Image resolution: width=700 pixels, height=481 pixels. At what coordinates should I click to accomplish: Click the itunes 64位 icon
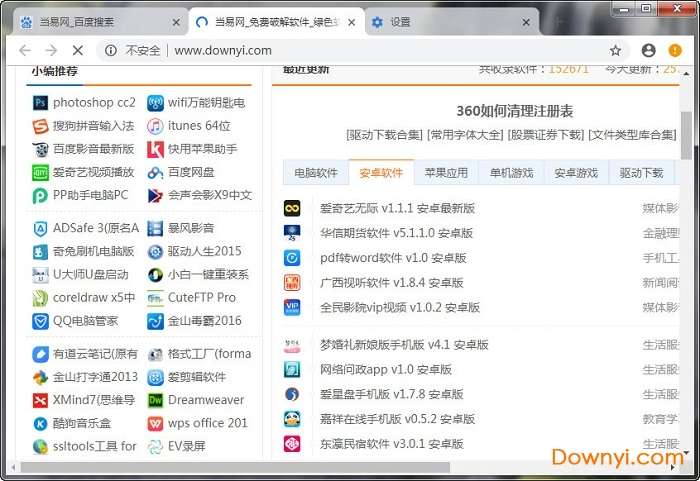(155, 126)
